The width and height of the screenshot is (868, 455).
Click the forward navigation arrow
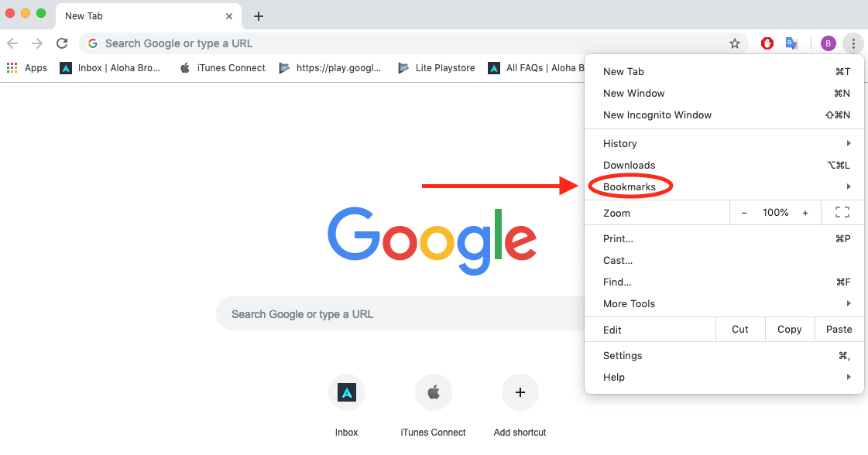[37, 43]
